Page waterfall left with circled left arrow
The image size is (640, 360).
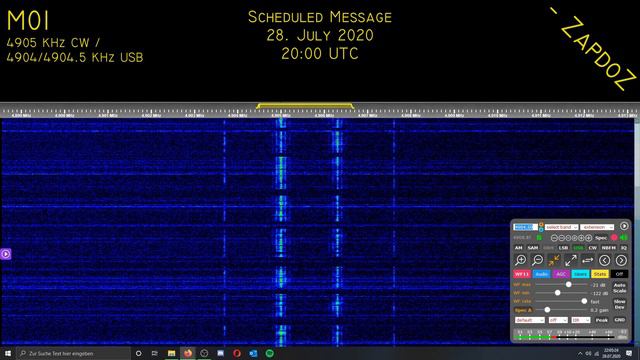[x=604, y=260]
